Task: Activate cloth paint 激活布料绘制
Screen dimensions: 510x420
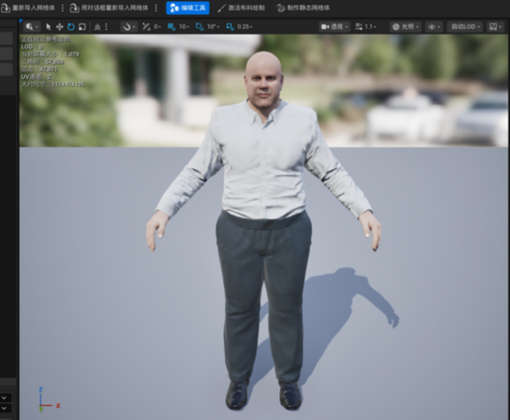Action: [x=241, y=7]
